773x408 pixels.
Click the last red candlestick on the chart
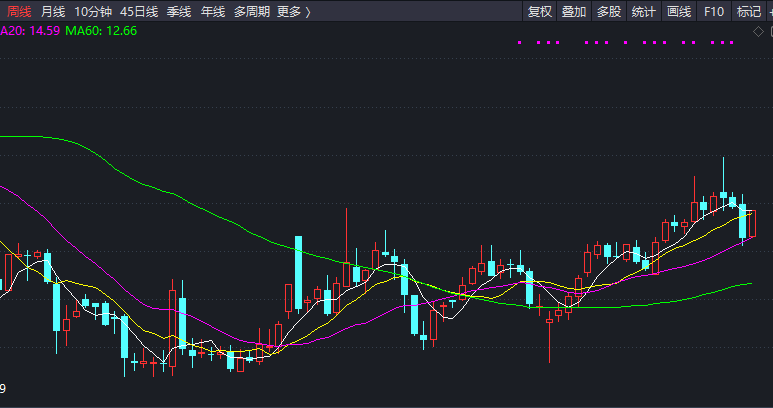pos(752,223)
